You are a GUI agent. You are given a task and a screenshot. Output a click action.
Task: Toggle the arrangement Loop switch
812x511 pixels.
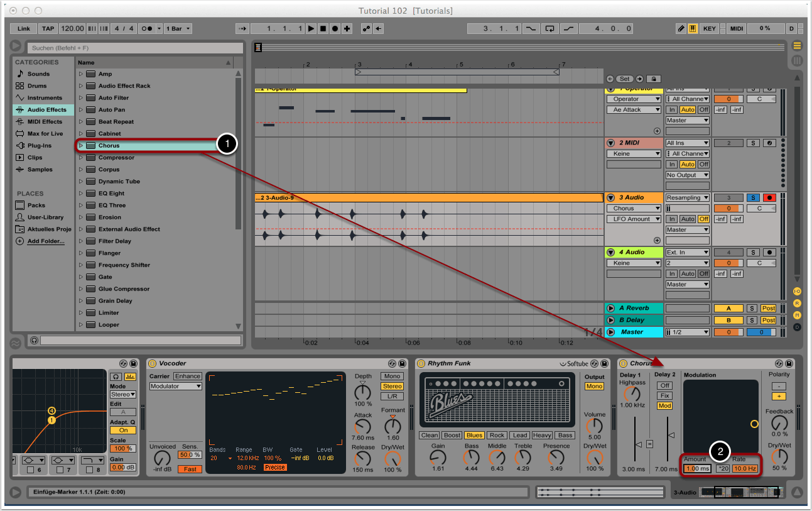click(550, 29)
